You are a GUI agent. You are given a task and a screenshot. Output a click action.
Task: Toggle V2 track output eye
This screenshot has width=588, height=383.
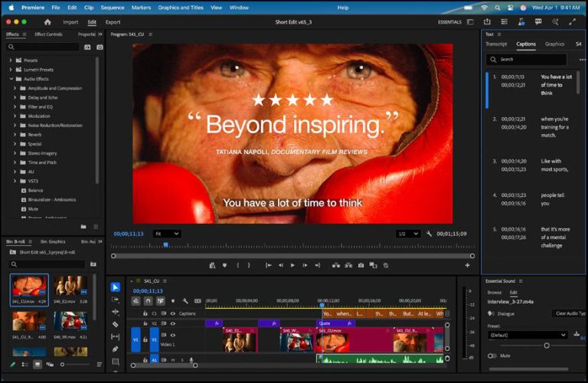coord(173,323)
